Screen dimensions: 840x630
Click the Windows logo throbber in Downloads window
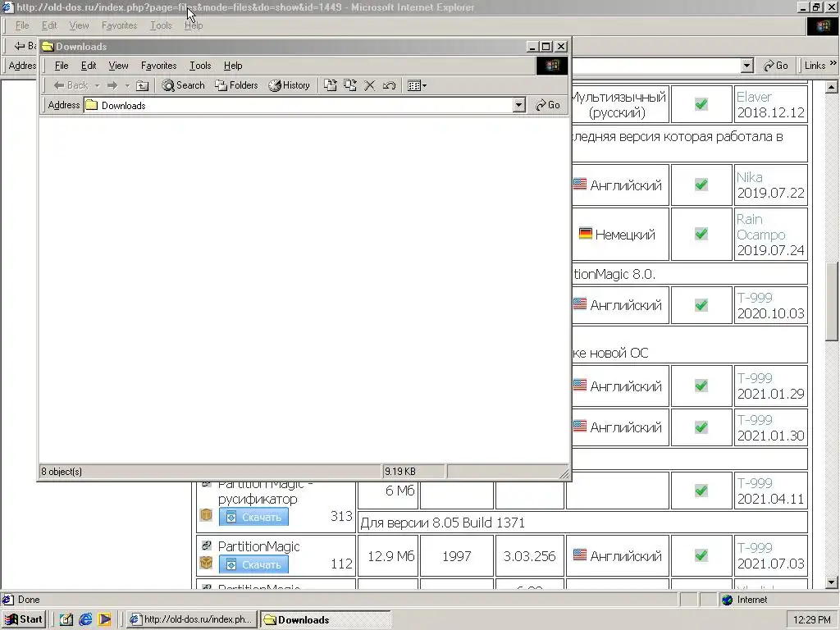tap(552, 66)
